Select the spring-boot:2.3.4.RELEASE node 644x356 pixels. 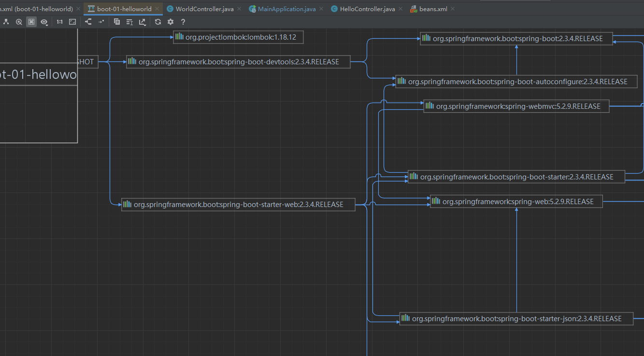click(516, 39)
